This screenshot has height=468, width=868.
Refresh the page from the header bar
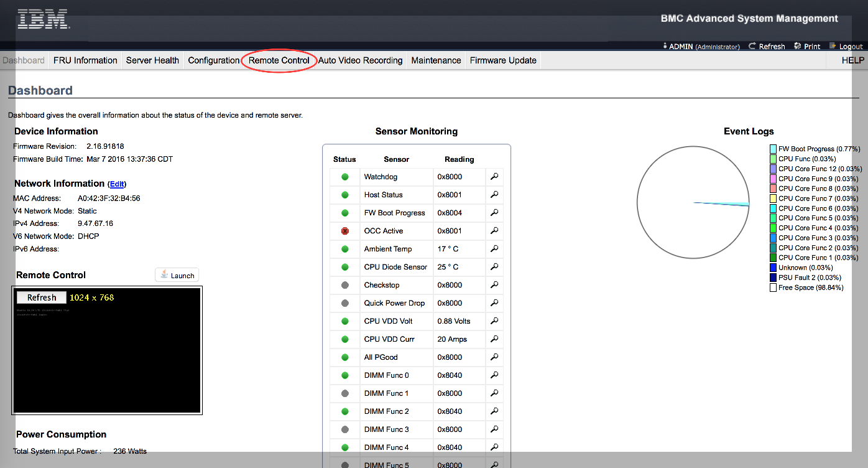767,47
